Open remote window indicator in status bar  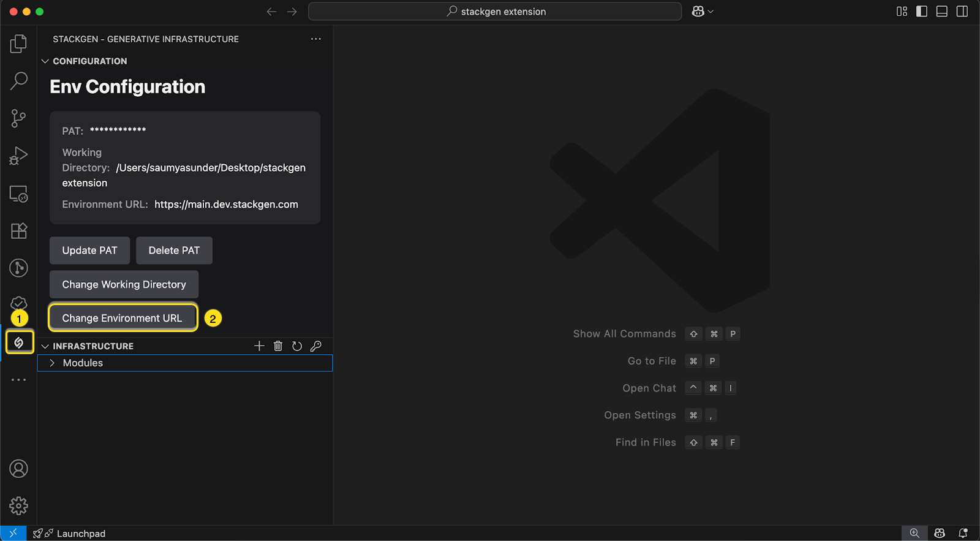[x=13, y=533]
